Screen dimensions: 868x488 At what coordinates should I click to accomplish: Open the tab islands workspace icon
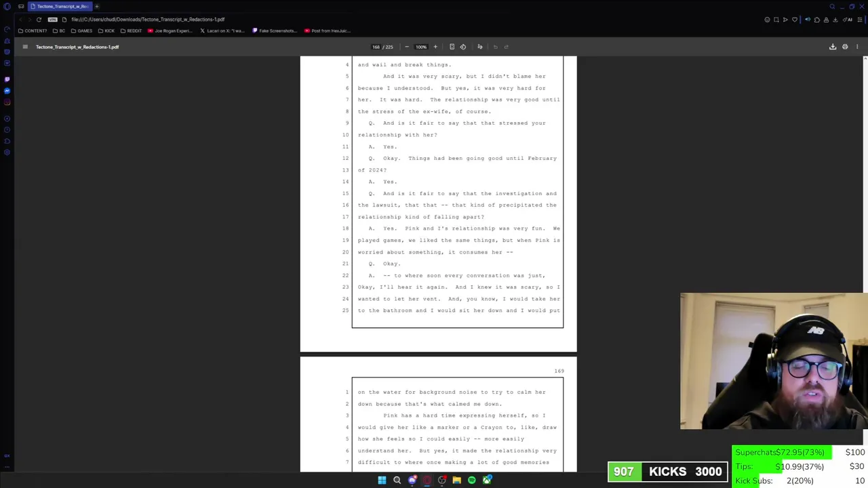point(21,6)
